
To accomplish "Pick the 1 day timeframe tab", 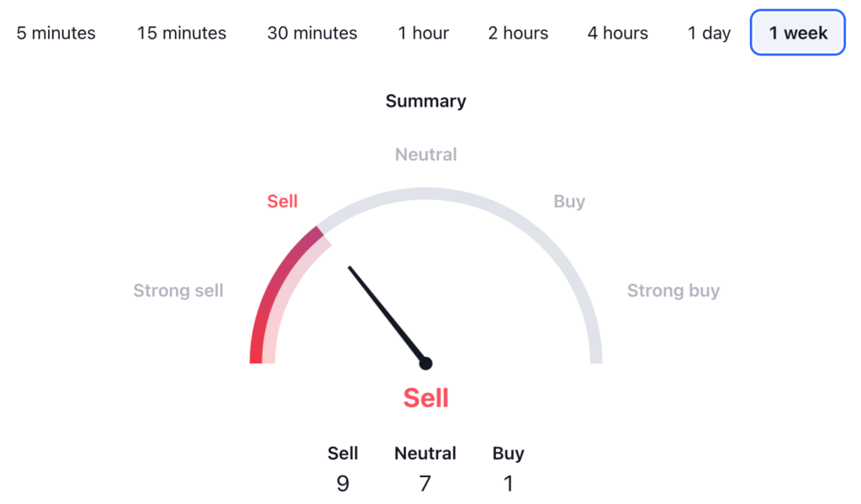I will pyautogui.click(x=709, y=34).
